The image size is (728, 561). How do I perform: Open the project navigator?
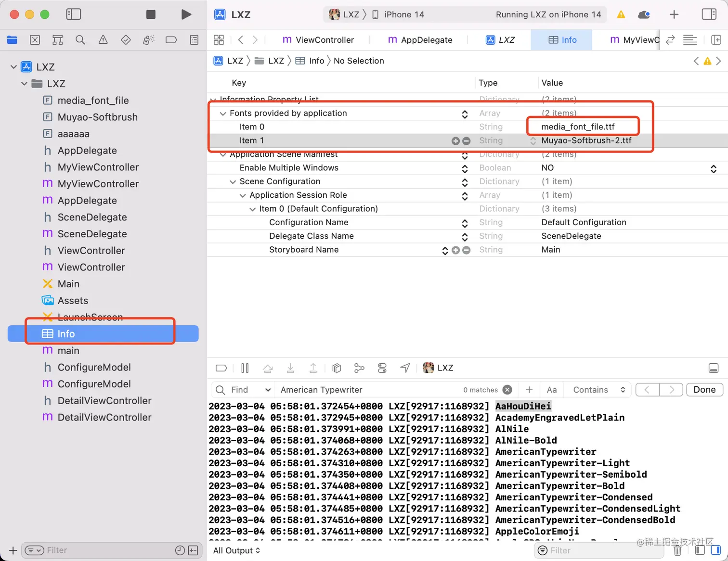click(12, 40)
